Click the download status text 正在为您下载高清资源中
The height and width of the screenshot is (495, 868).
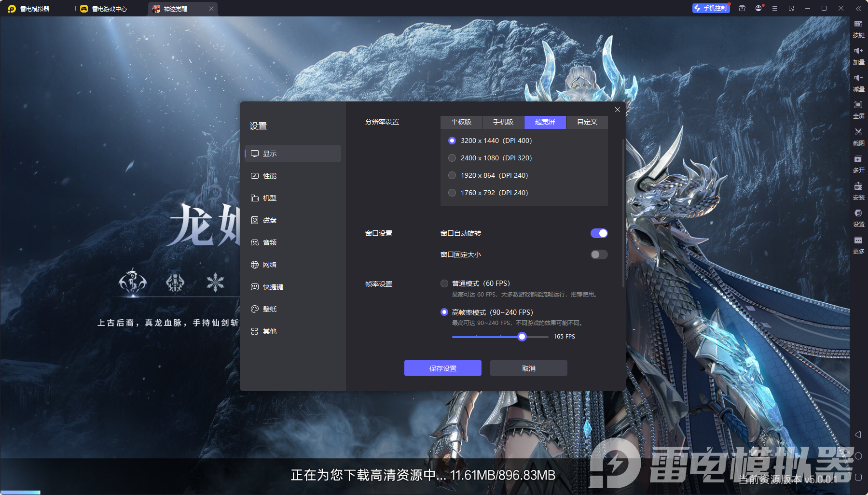pyautogui.click(x=369, y=475)
